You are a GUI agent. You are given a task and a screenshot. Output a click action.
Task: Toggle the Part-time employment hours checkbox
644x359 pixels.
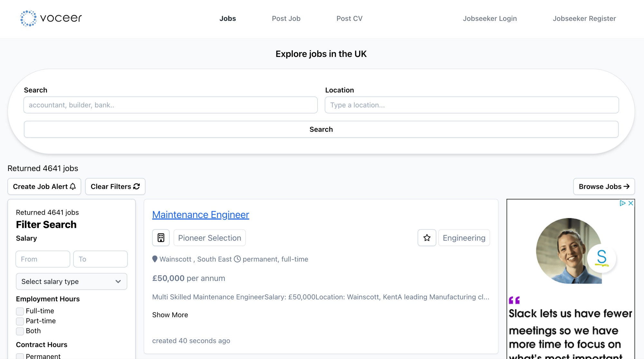coord(20,320)
